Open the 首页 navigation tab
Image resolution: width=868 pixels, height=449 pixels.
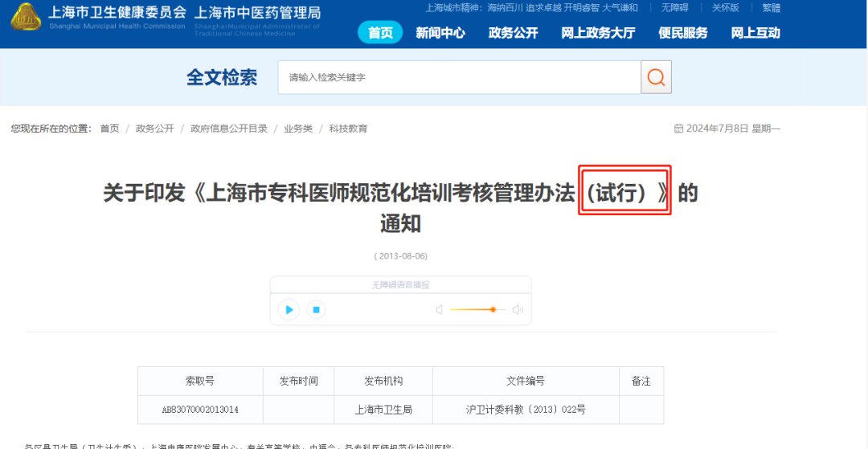point(380,33)
